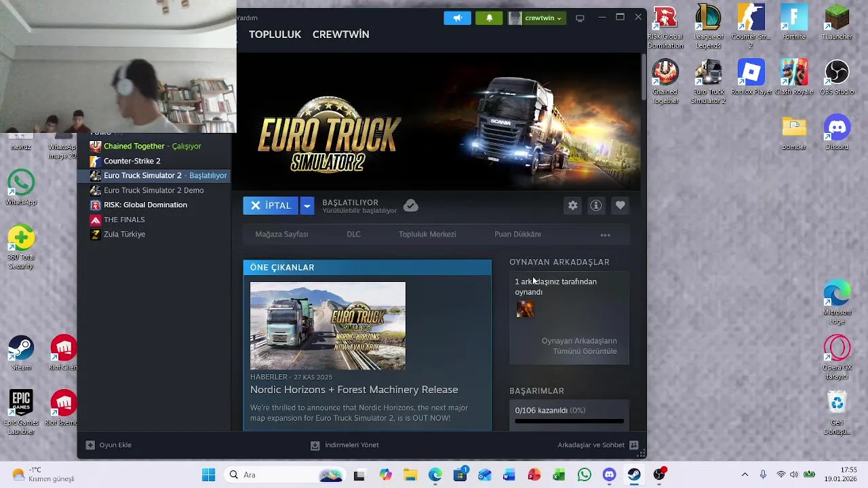This screenshot has width=868, height=488.
Task: Open the achievements progress bar
Action: (x=569, y=421)
